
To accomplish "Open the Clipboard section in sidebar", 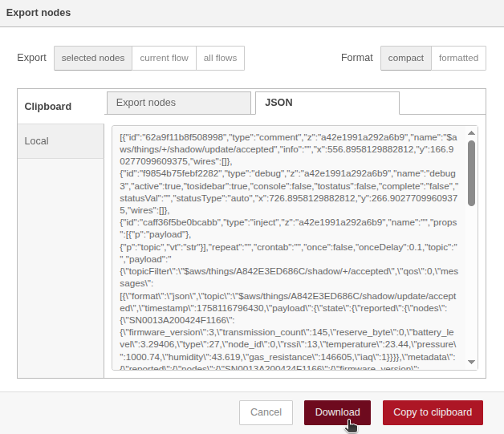I will click(48, 106).
